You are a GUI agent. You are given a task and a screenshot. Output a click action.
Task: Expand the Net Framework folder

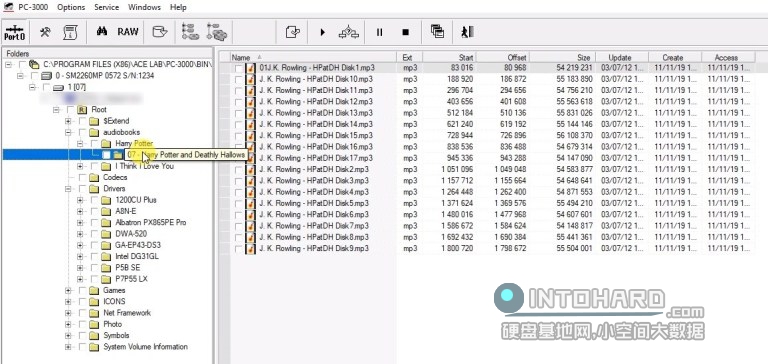point(68,313)
